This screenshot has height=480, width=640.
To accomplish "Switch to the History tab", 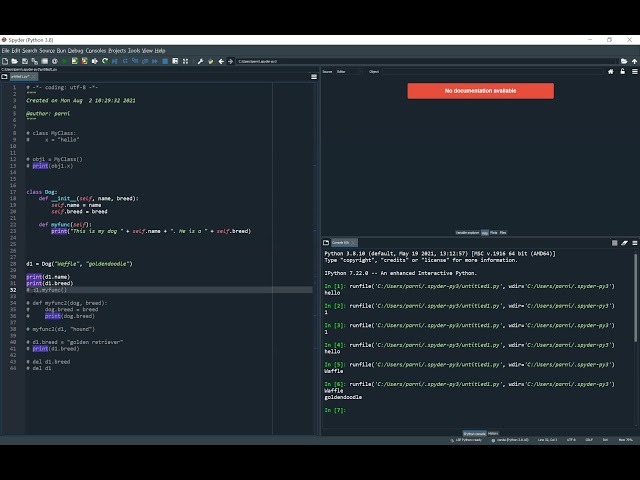I will coord(493,433).
